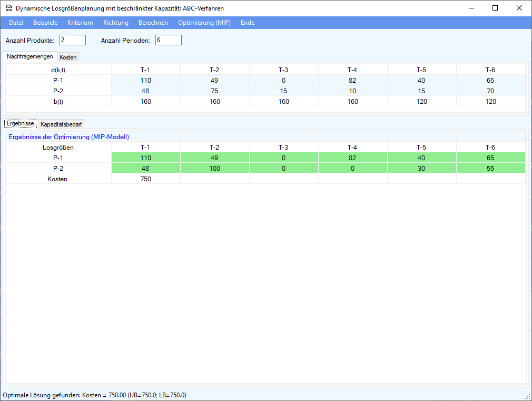Click the app icon in the title bar
This screenshot has height=401, width=532.
8,8
